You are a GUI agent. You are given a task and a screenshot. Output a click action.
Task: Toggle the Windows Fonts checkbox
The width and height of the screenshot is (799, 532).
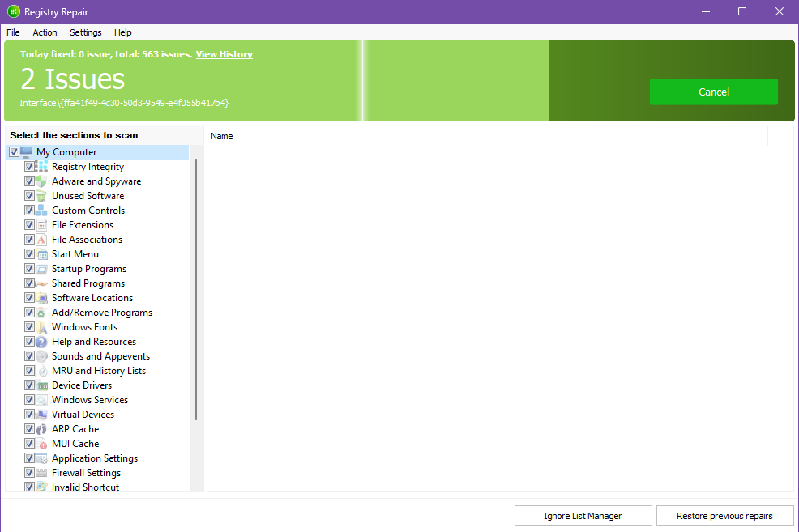point(29,327)
